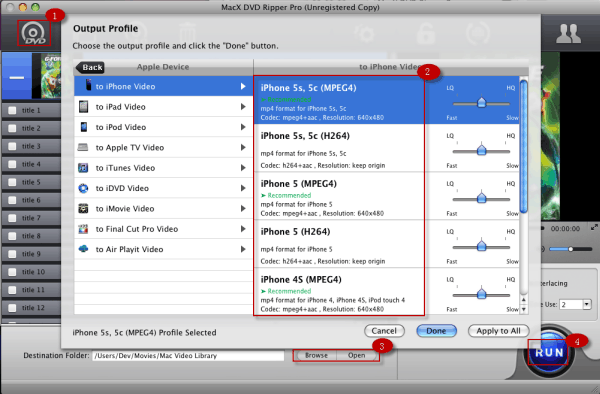
Task: Click the blue RUN button
Action: pyautogui.click(x=549, y=352)
